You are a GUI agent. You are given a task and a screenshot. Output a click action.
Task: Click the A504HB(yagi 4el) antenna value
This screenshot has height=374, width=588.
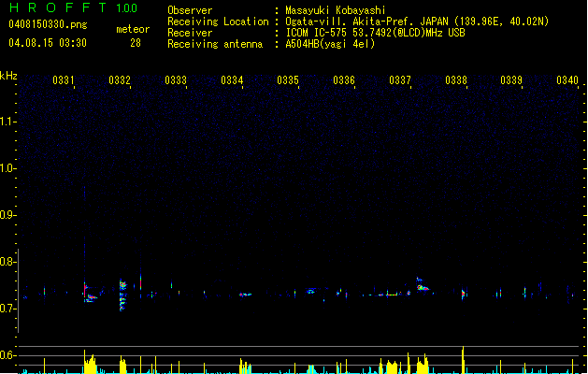[x=330, y=44]
